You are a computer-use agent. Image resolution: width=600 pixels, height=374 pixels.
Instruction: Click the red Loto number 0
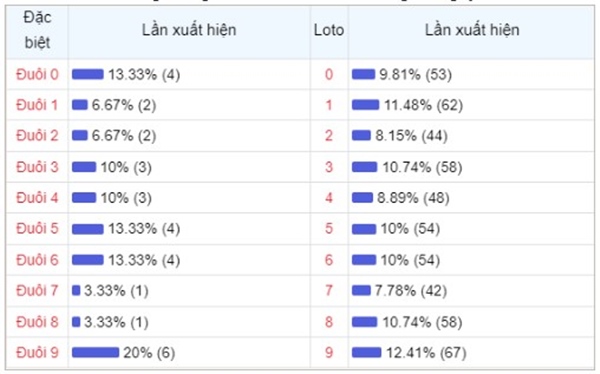pyautogui.click(x=329, y=74)
